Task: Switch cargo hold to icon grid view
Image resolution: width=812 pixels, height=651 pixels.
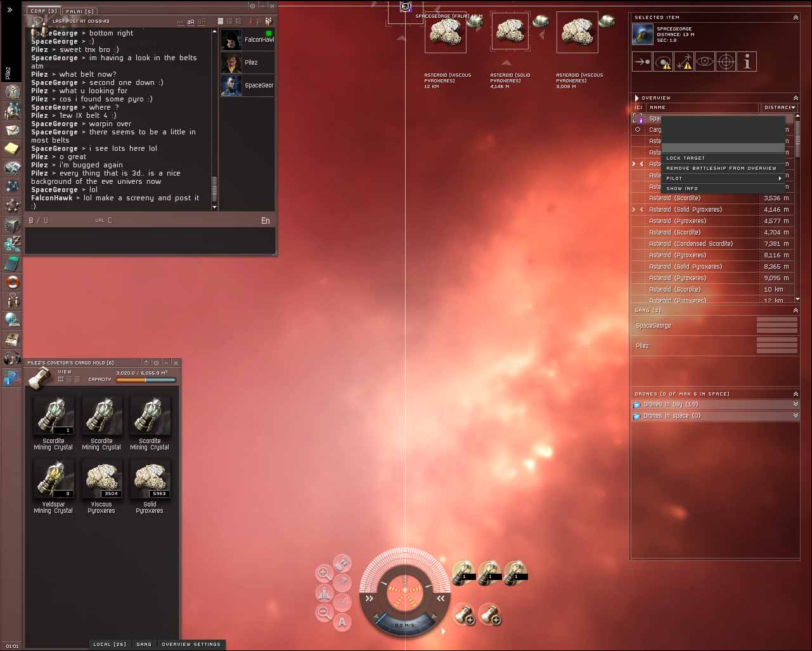Action: point(61,379)
